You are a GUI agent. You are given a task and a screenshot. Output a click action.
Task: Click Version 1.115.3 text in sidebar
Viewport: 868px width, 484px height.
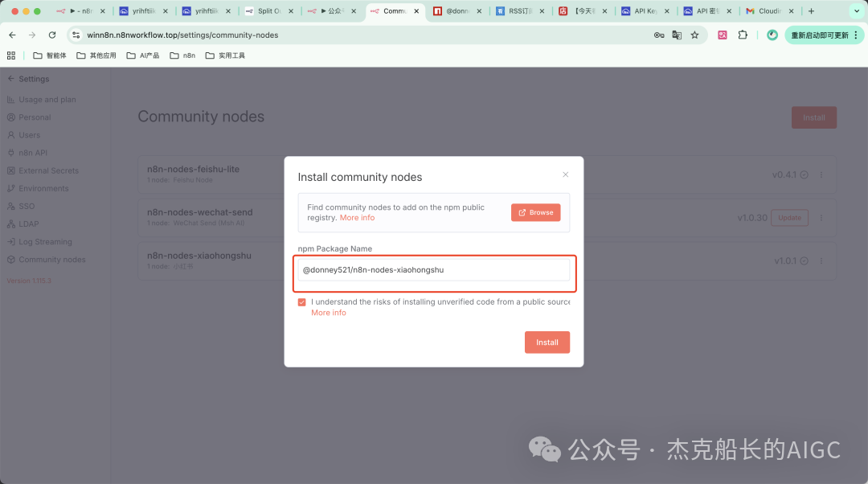[x=29, y=281]
